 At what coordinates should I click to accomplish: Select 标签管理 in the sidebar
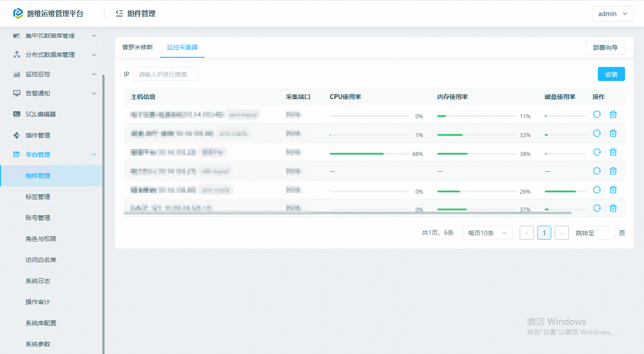click(x=38, y=197)
